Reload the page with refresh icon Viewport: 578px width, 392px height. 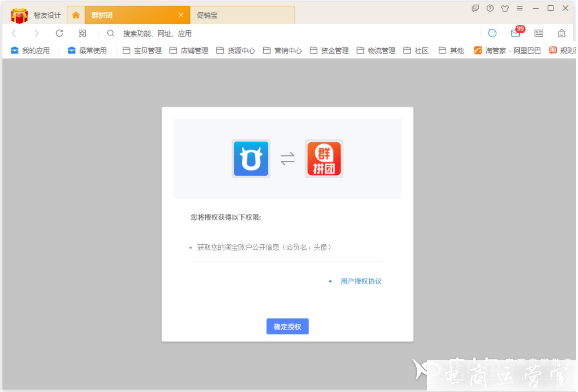(60, 33)
